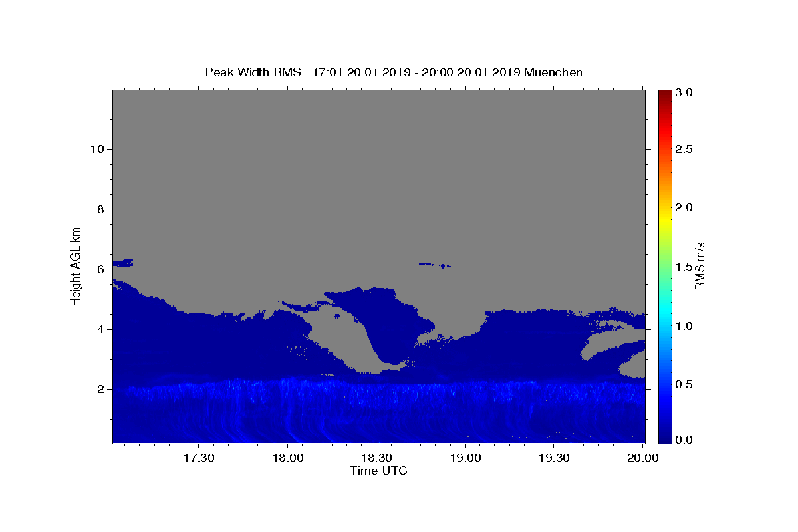Click the 18:30 time tick label
This screenshot has height=532, width=798.
(x=376, y=458)
